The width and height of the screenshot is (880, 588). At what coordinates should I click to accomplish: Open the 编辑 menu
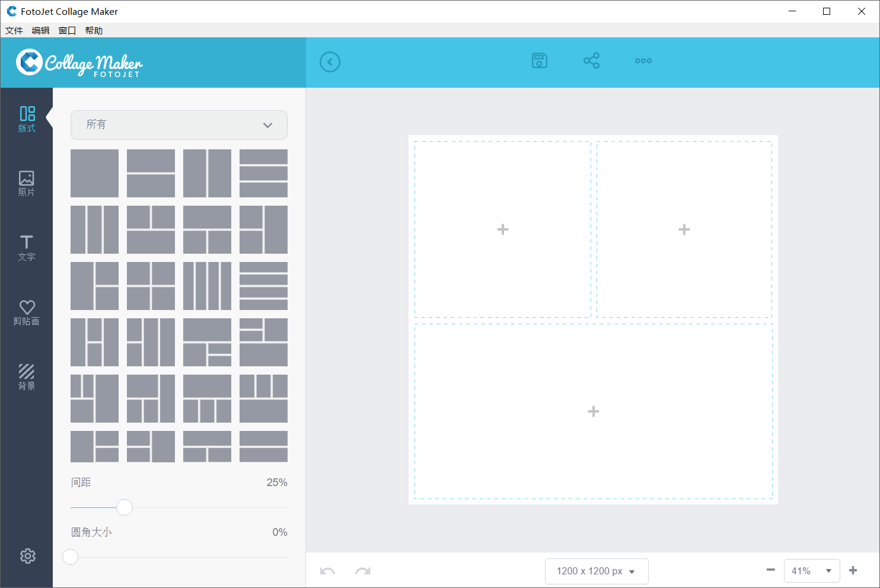[x=41, y=31]
